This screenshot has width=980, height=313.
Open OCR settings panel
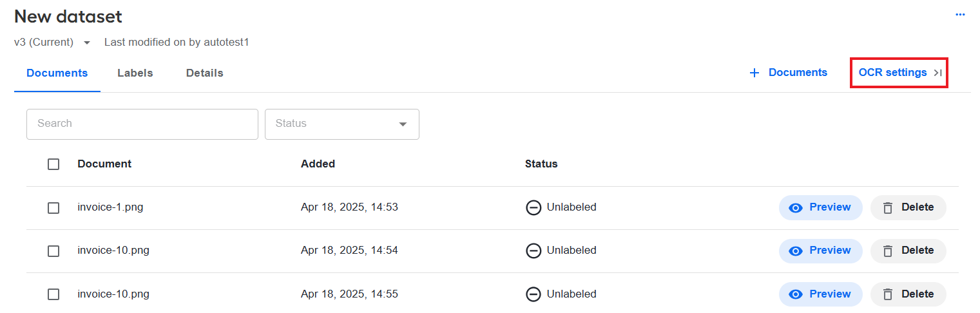[x=892, y=73]
